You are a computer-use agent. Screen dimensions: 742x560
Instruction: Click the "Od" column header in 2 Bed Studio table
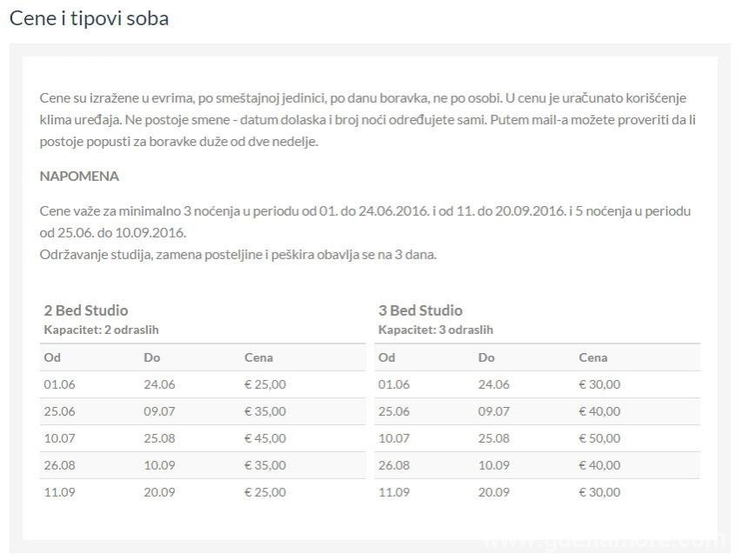[x=52, y=357]
